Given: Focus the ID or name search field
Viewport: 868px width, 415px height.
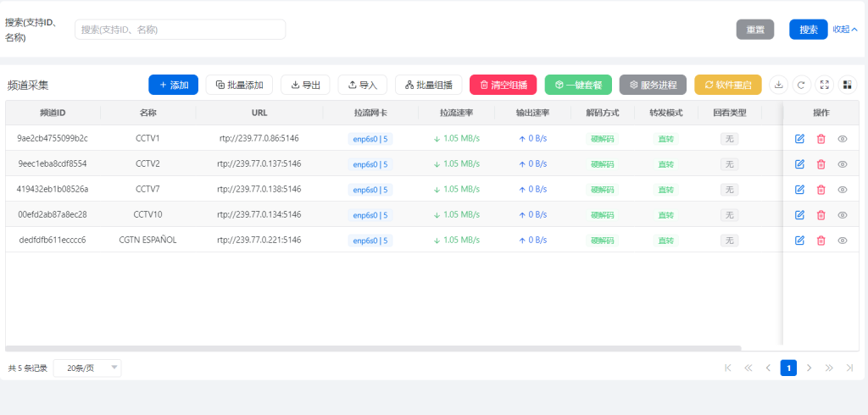Looking at the screenshot, I should (x=180, y=30).
